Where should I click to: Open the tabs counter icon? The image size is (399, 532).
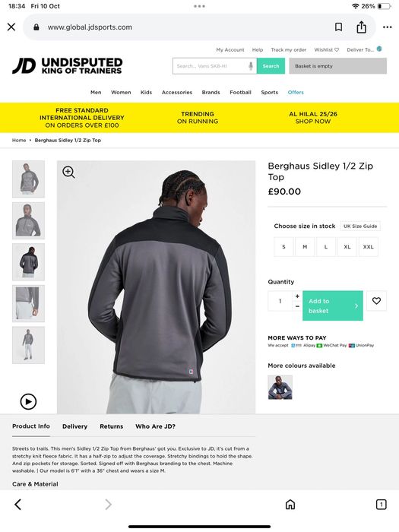(x=381, y=505)
